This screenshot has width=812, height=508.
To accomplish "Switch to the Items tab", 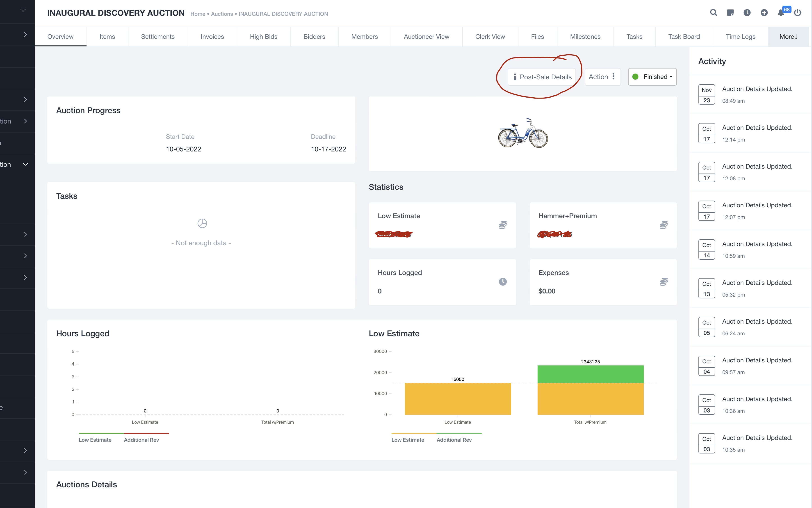I will (107, 37).
